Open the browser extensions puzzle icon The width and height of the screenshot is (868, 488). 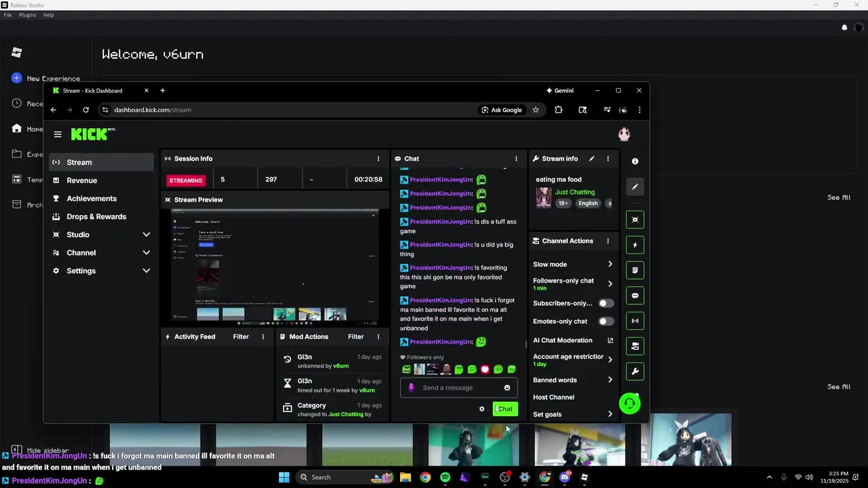click(558, 110)
